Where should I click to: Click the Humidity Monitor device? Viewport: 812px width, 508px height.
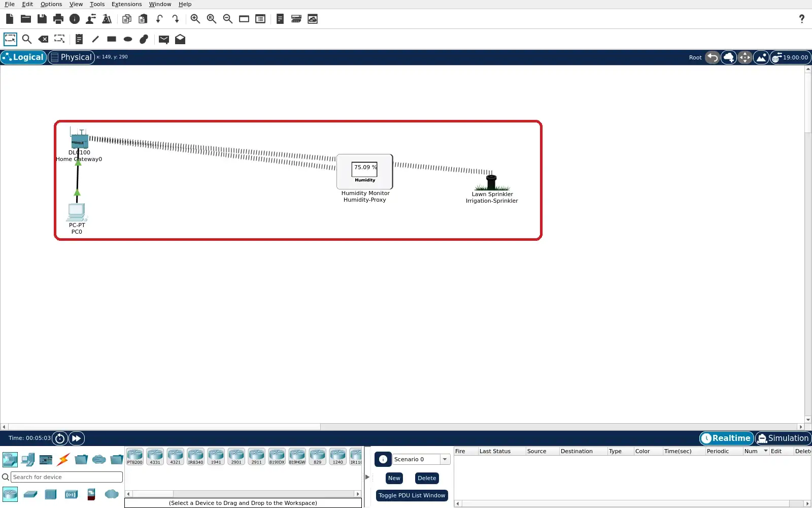click(365, 172)
